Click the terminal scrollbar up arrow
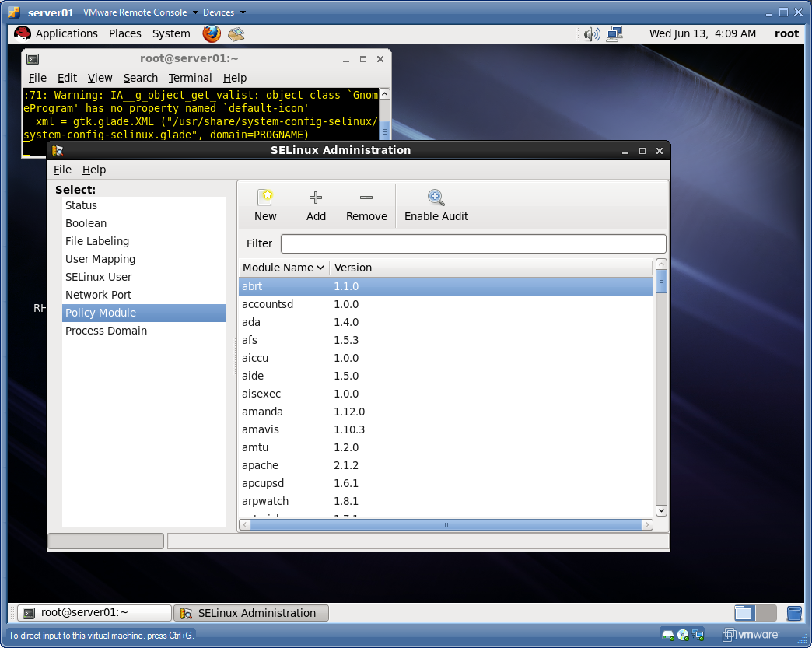Image resolution: width=812 pixels, height=648 pixels. (384, 94)
